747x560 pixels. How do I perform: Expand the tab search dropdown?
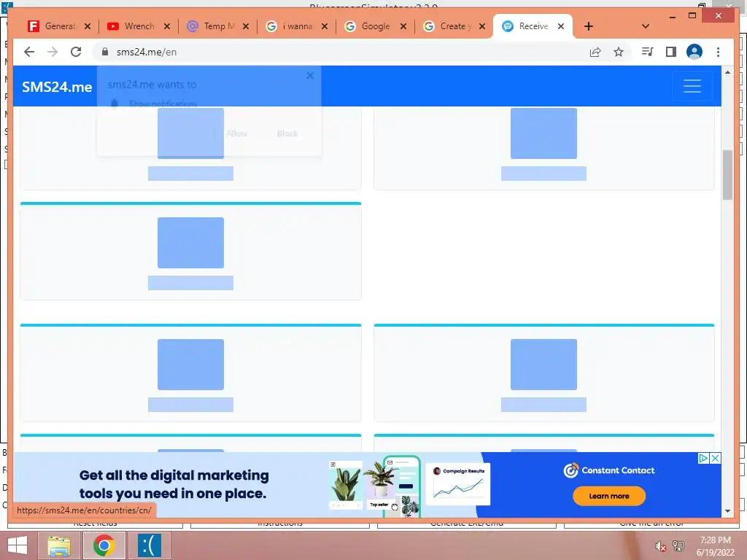click(x=646, y=26)
